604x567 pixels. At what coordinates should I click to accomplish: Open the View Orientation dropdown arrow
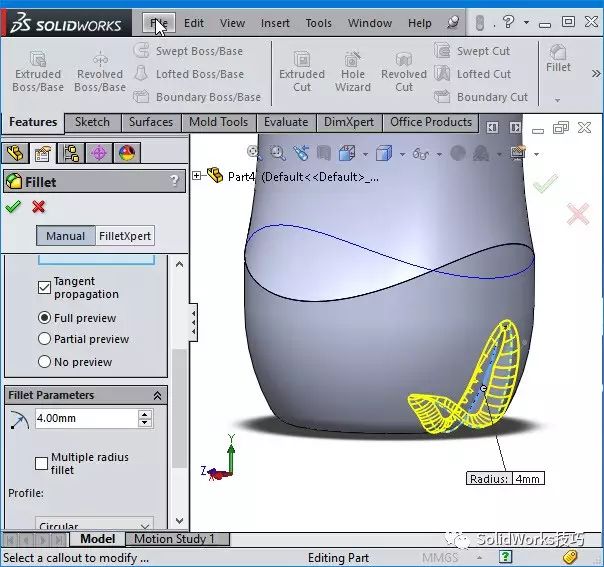pyautogui.click(x=365, y=154)
